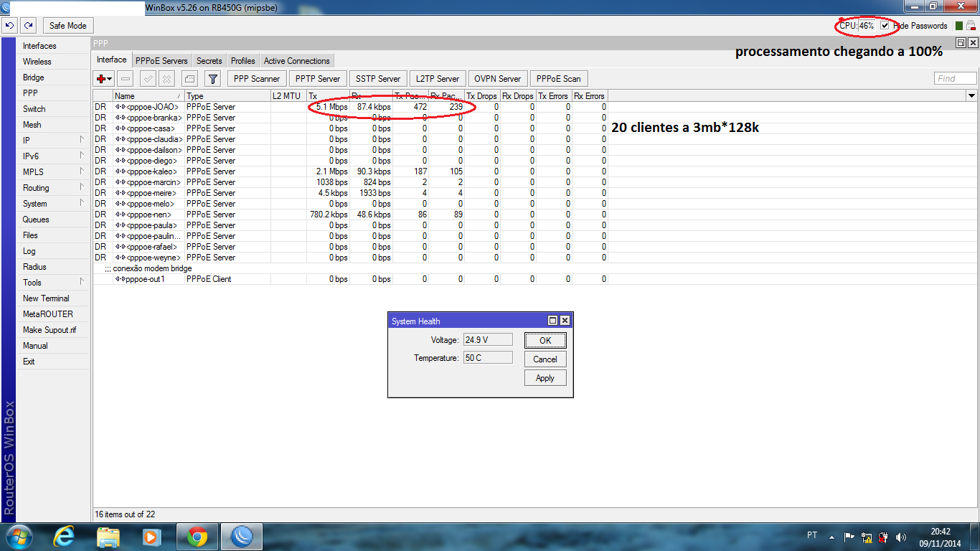Confirm System Health with OK
This screenshot has height=551, width=980.
545,341
